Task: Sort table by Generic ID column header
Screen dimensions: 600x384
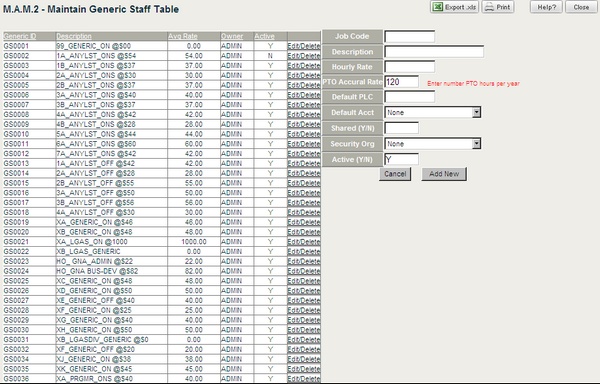Action: coord(20,36)
